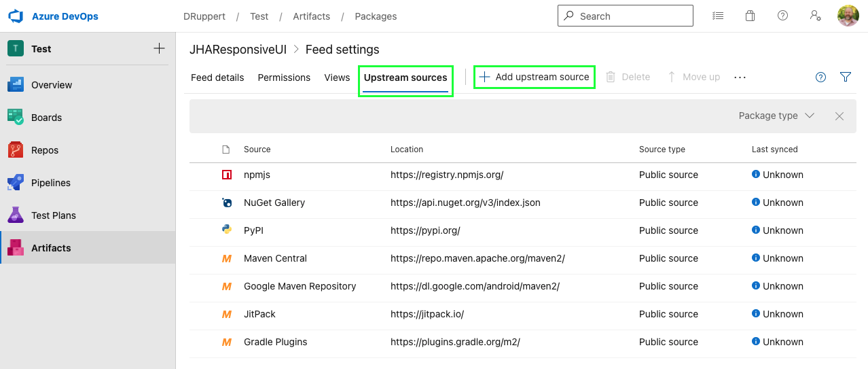Open the User settings icon

tap(816, 16)
